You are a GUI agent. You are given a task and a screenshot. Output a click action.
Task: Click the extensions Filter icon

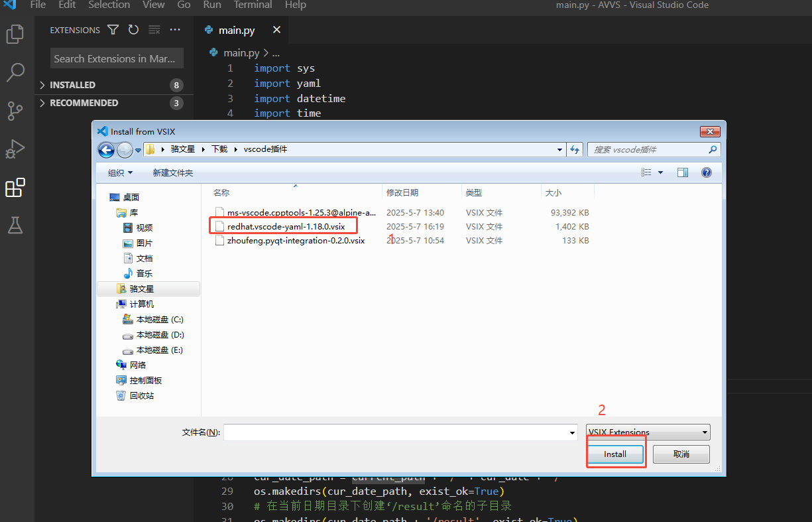pyautogui.click(x=113, y=30)
